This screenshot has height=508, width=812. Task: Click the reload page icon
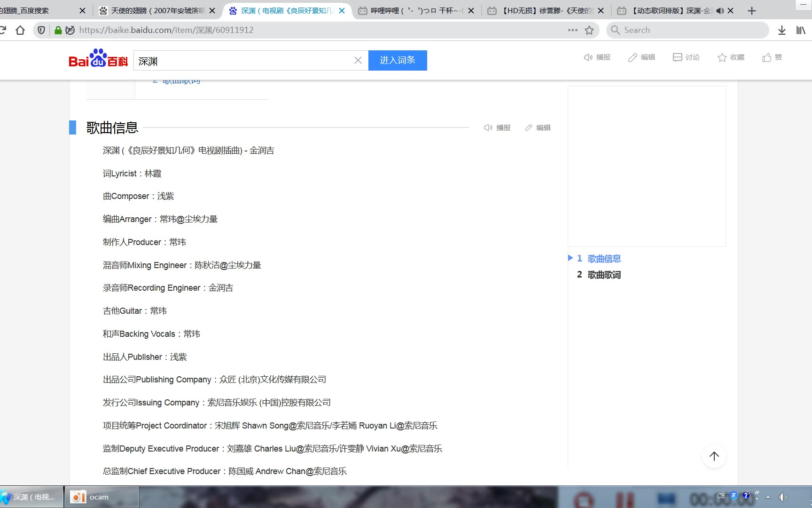point(3,30)
